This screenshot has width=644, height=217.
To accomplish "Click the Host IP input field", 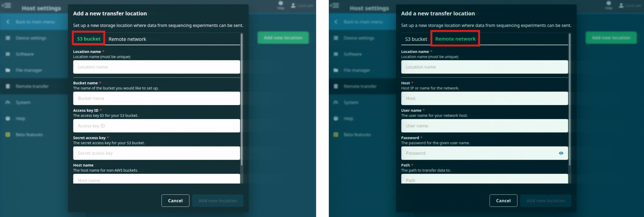I will 485,98.
